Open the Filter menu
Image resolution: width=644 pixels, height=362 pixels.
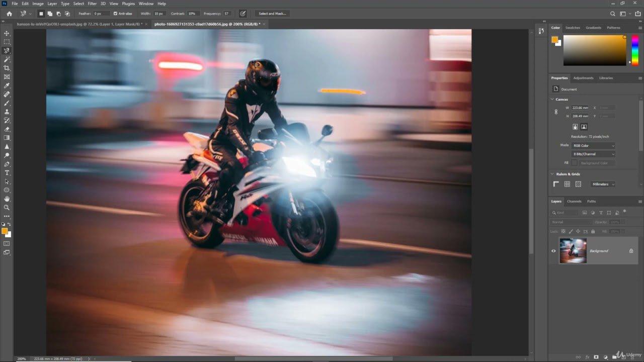point(92,4)
